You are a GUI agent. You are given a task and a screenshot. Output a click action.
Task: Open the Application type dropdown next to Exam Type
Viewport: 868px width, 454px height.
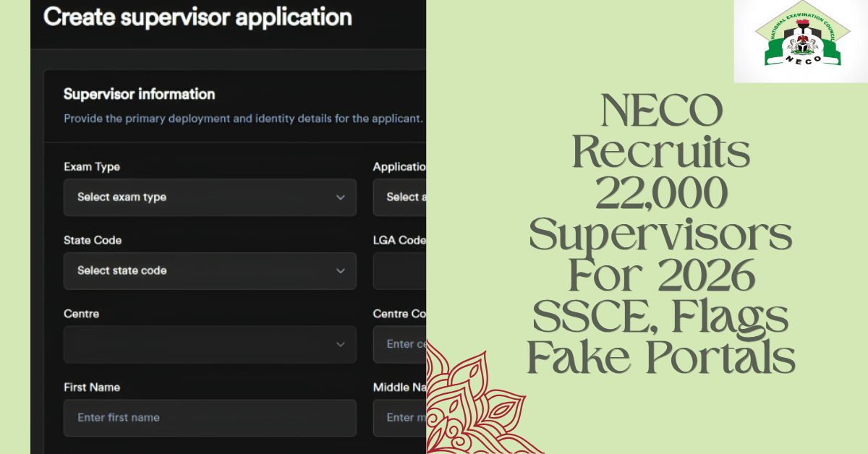tap(400, 197)
